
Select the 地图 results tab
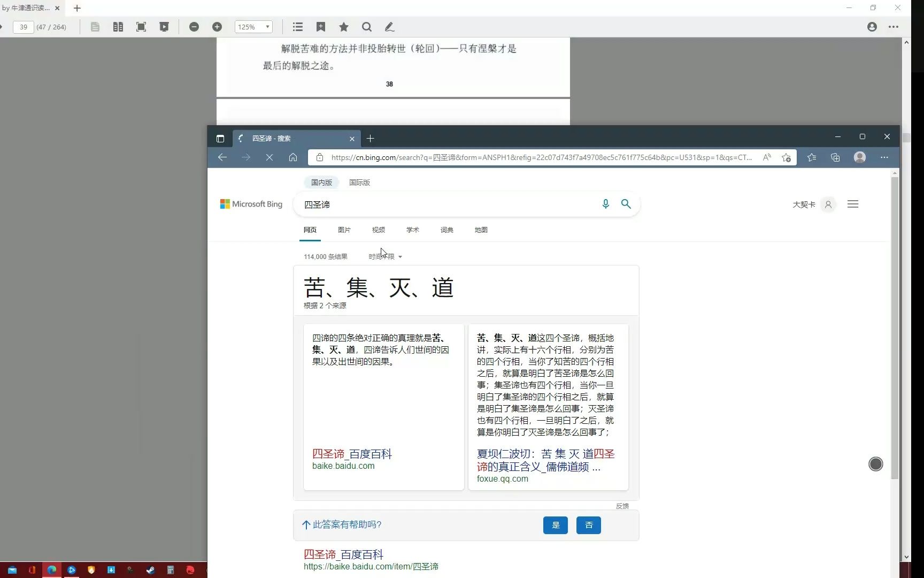pyautogui.click(x=481, y=230)
